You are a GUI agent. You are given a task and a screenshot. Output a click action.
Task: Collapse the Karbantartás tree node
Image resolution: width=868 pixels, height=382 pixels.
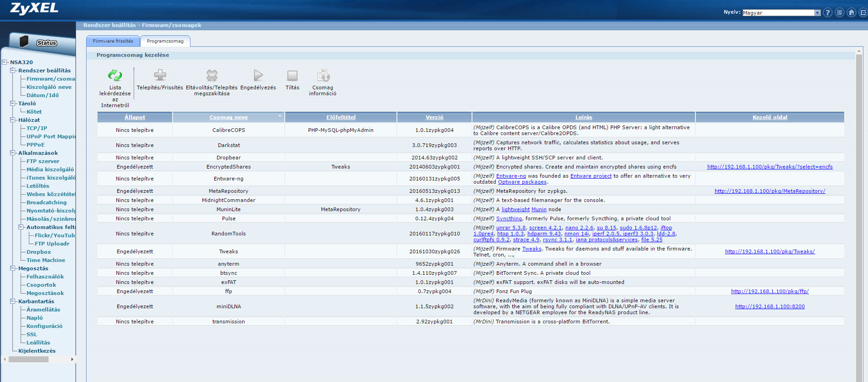pos(13,301)
